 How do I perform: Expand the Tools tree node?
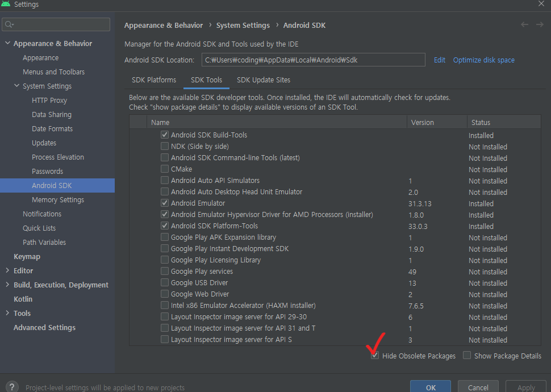7,313
